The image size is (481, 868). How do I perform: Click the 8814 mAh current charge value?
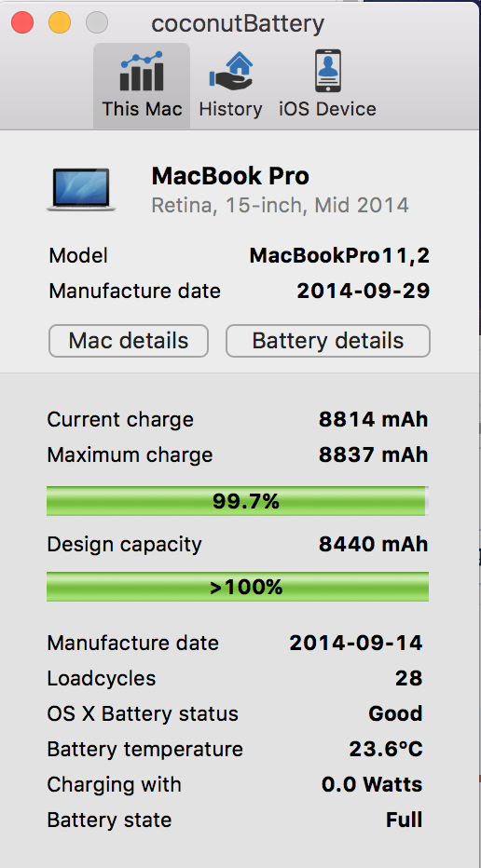click(374, 420)
